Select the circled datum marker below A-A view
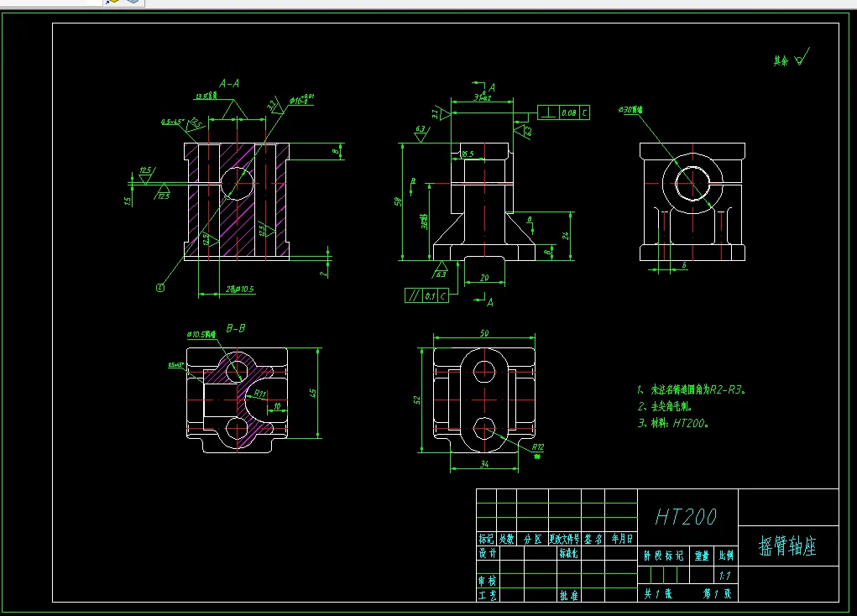 pos(160,288)
